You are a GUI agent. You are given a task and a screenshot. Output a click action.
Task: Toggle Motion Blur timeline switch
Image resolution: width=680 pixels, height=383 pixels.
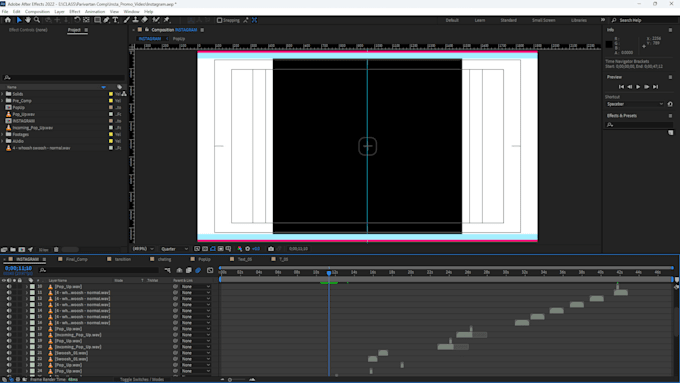pyautogui.click(x=198, y=270)
